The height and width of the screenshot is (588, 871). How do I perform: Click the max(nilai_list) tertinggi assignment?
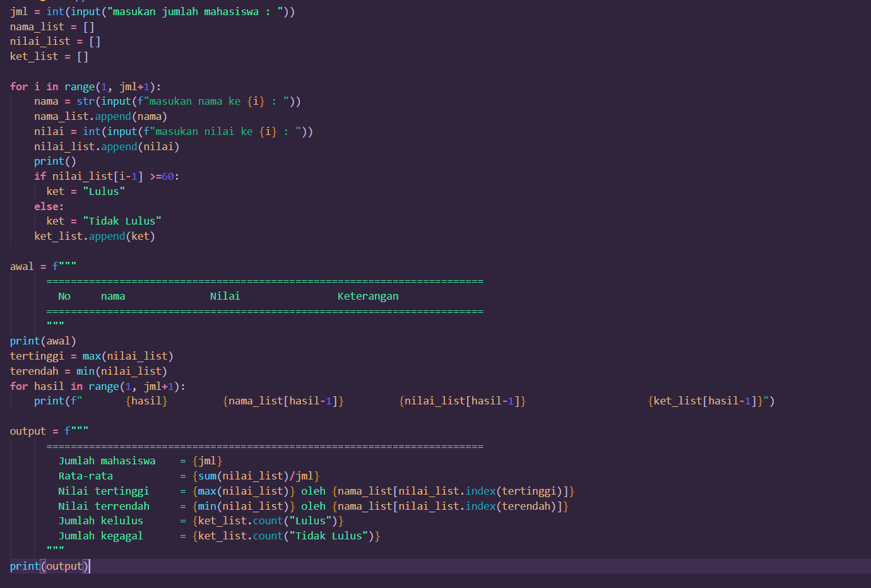tap(120, 355)
